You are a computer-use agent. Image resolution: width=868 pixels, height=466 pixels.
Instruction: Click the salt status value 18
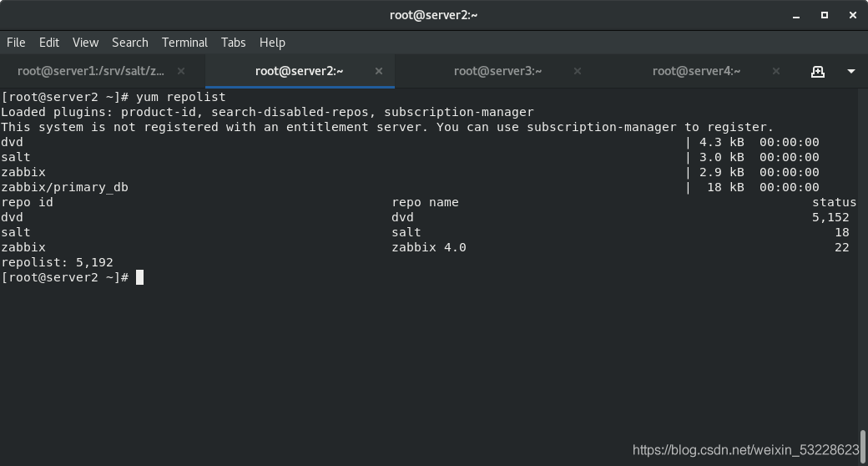(842, 232)
